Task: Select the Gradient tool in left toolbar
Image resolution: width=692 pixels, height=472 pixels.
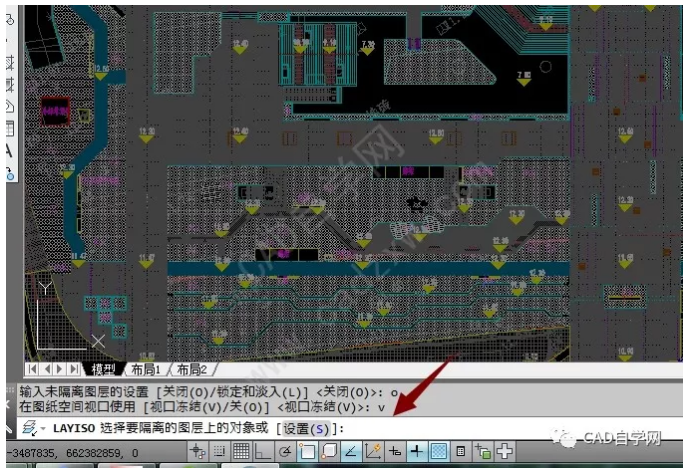Action: (x=9, y=84)
